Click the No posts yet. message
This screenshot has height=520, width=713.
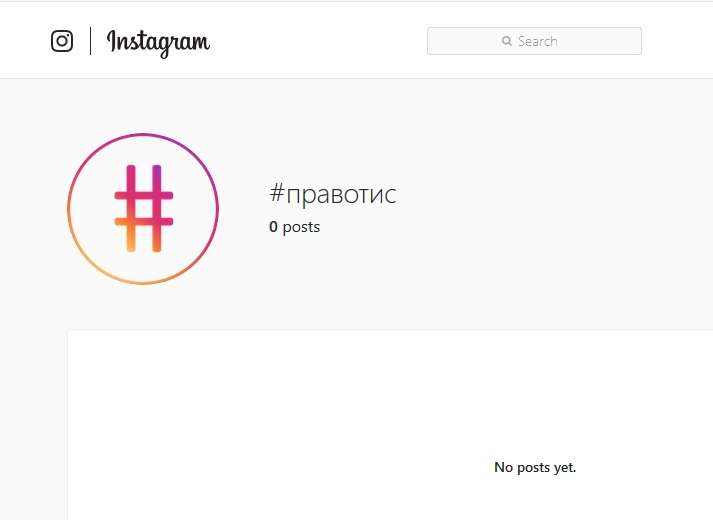coord(535,467)
